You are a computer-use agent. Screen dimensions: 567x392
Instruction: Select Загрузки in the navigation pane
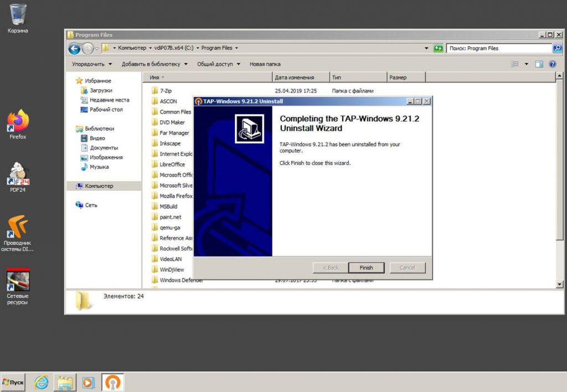(96, 90)
